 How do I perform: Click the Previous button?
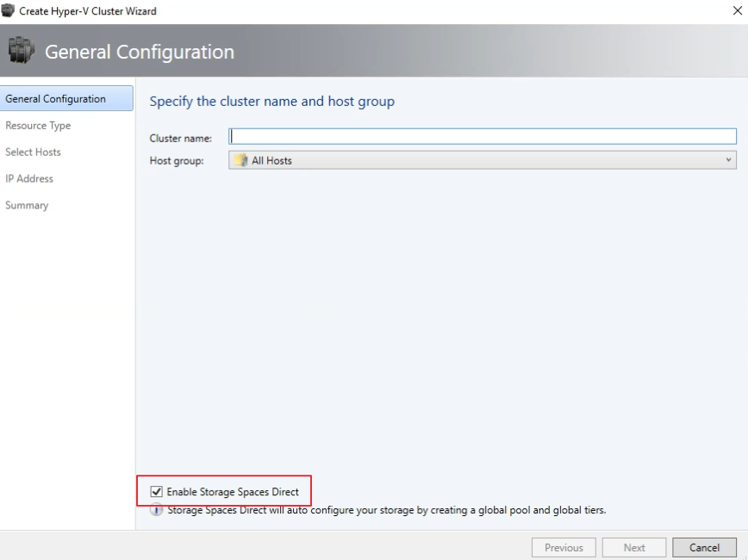click(564, 547)
